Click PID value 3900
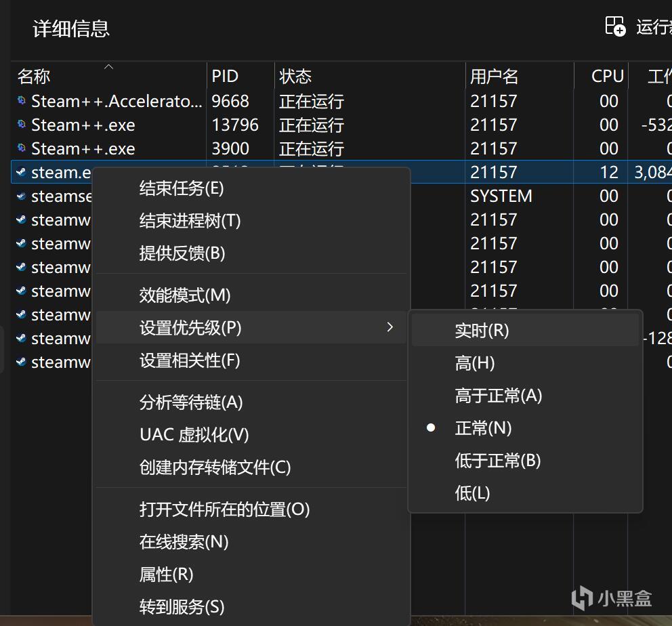 (x=230, y=148)
